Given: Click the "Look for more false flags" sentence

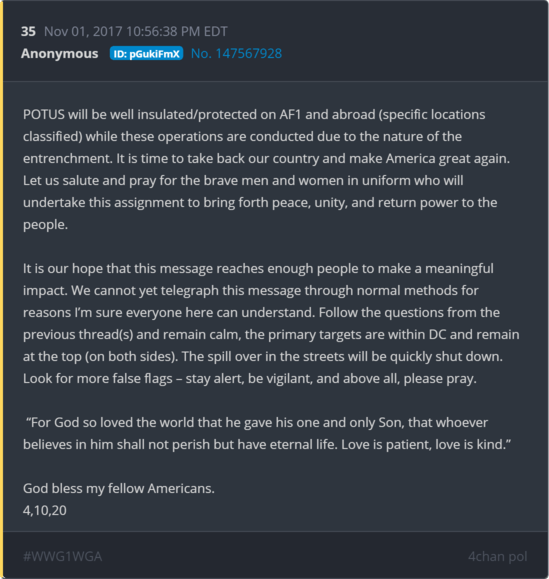Looking at the screenshot, I should (250, 379).
